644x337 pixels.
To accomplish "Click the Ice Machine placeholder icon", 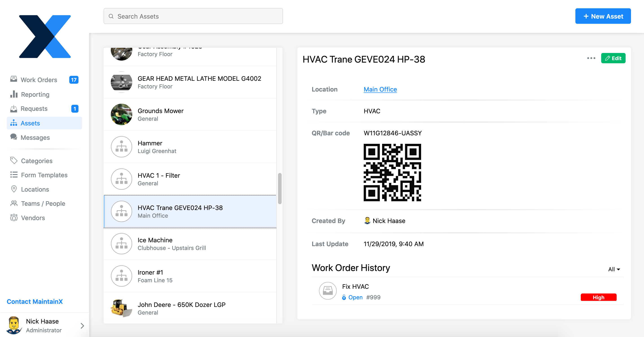I will [x=121, y=244].
